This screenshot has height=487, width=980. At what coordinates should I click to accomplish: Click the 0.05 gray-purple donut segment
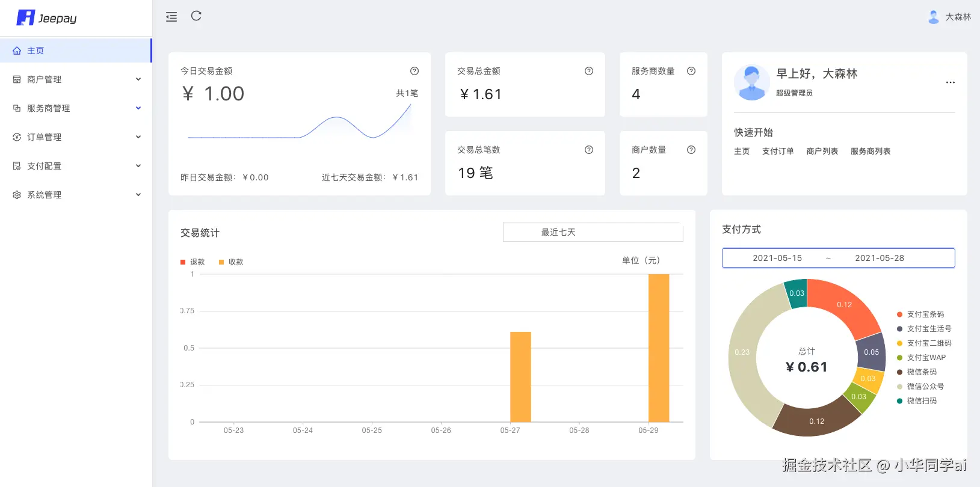871,352
